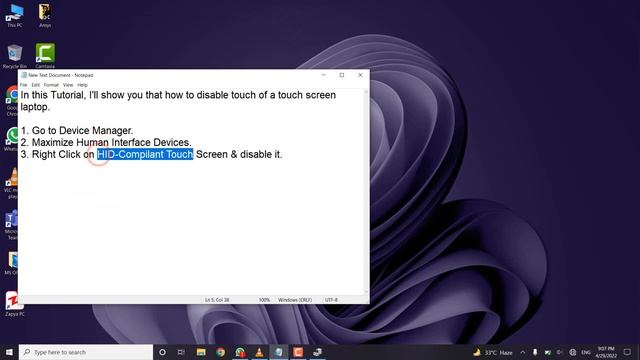Minimize the Notepad window
Viewport: 640px width, 360px height.
click(x=324, y=75)
